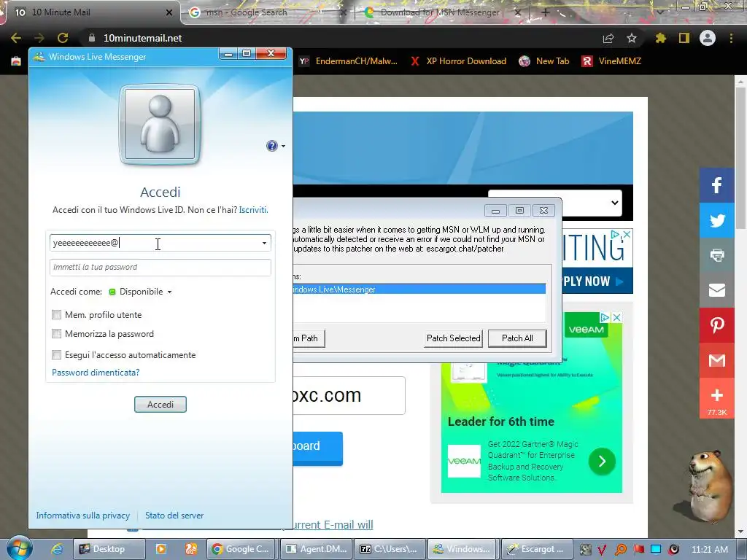
Task: Click Password dimenticata? link
Action: [96, 373]
